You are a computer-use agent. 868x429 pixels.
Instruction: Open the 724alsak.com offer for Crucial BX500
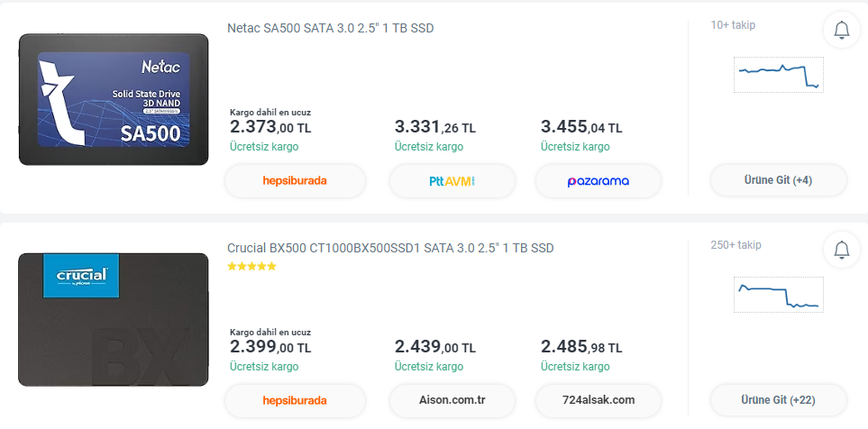tap(598, 400)
